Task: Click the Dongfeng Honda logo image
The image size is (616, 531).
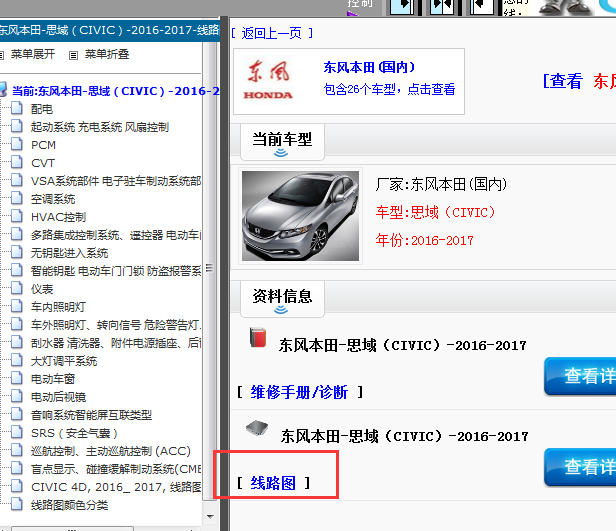Action: pyautogui.click(x=268, y=80)
